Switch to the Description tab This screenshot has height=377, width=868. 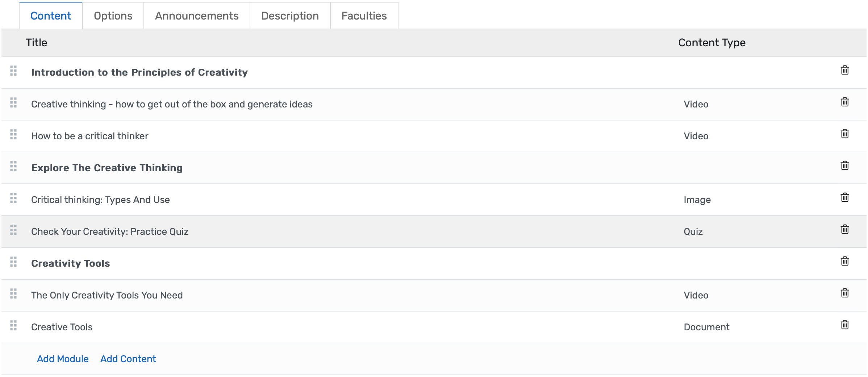[290, 16]
